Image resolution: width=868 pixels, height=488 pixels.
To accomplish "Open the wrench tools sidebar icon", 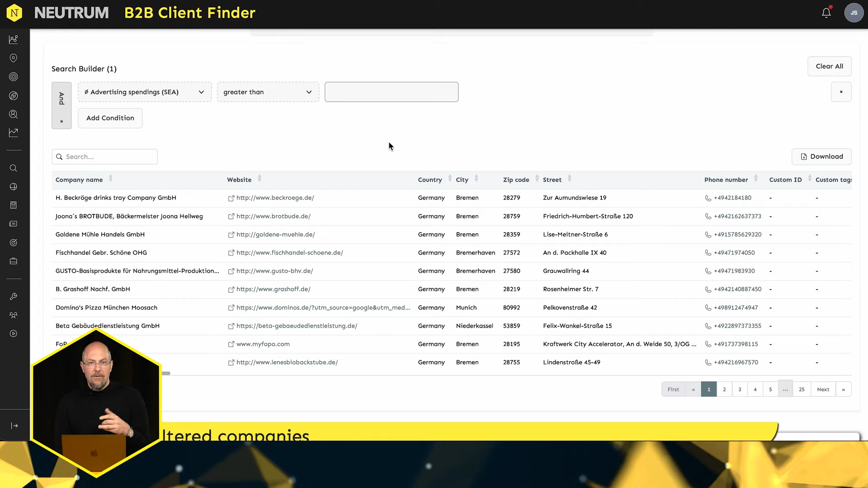I will click(x=14, y=296).
